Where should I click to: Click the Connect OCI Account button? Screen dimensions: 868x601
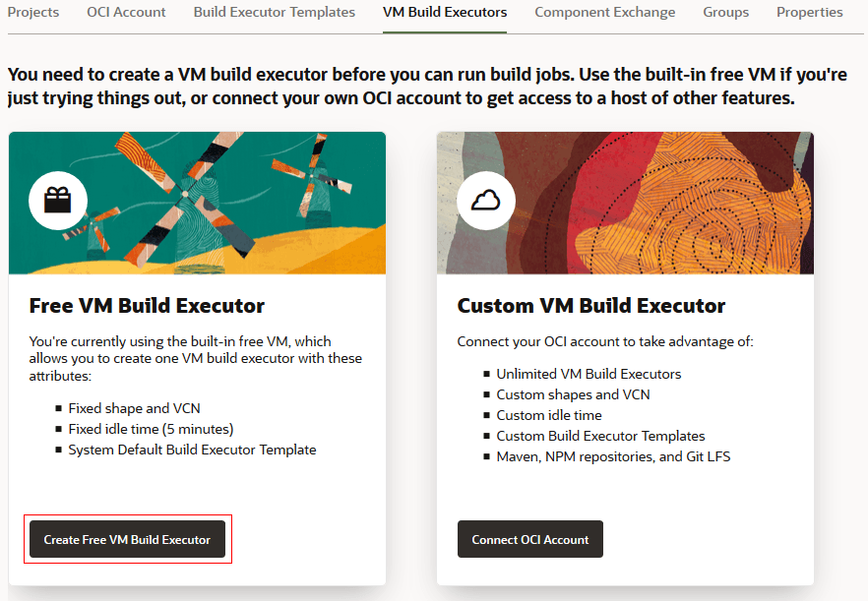click(530, 539)
